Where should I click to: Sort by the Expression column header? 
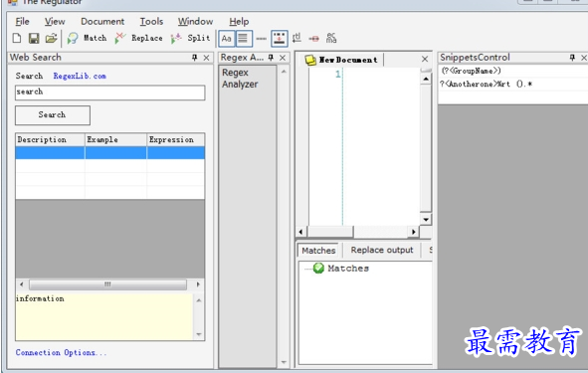coord(176,139)
